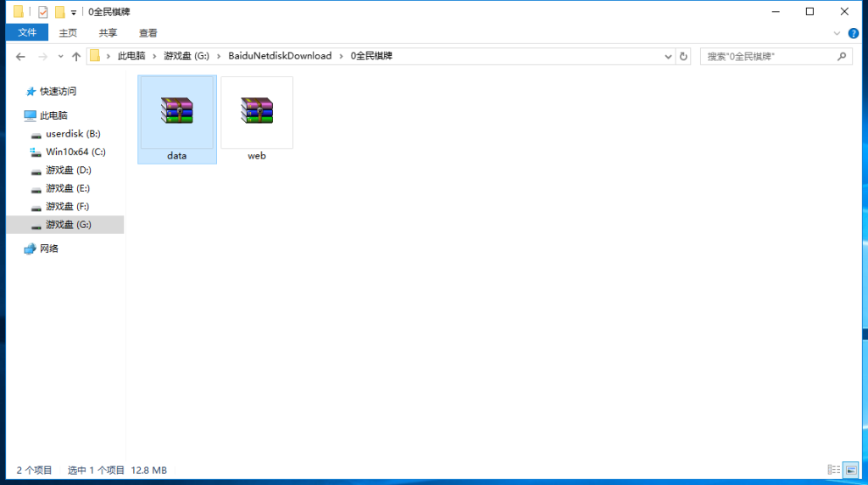Expand the ribbon with the chevron
The width and height of the screenshot is (868, 485).
[x=837, y=33]
